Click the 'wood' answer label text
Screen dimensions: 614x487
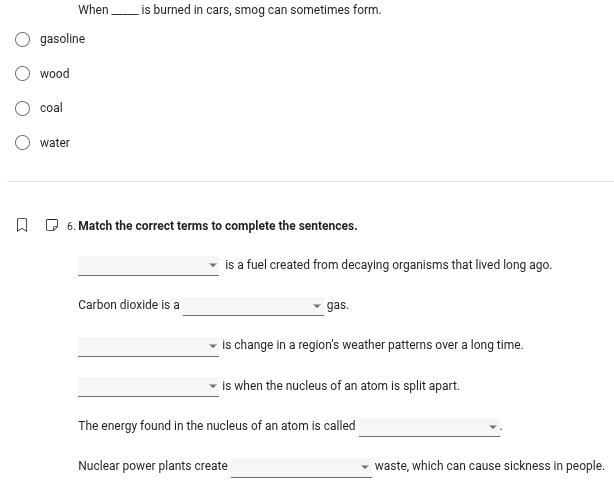pos(55,74)
